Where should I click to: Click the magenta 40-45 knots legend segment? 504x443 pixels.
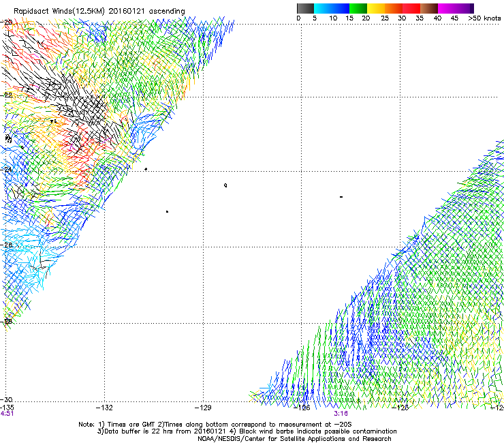[447, 8]
